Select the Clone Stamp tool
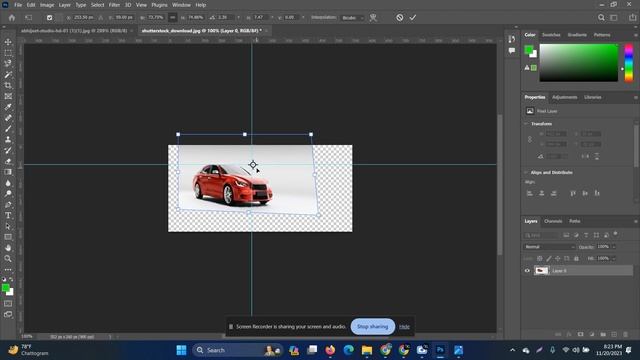Screen dimensions: 640x360 point(8,140)
